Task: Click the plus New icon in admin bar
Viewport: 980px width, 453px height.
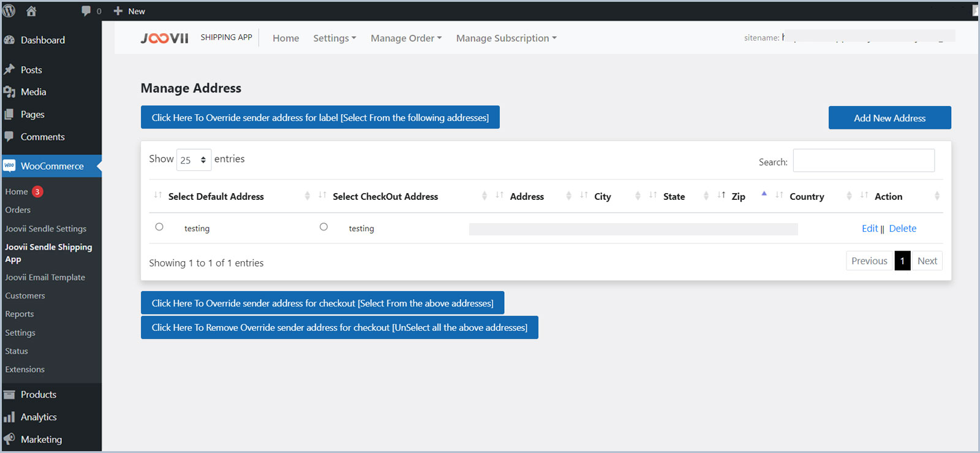Action: tap(118, 11)
